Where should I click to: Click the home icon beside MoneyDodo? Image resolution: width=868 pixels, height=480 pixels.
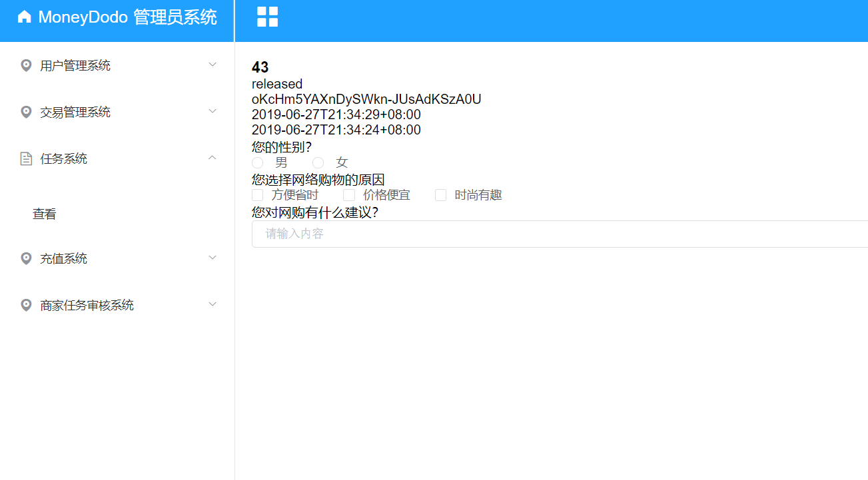click(x=25, y=17)
